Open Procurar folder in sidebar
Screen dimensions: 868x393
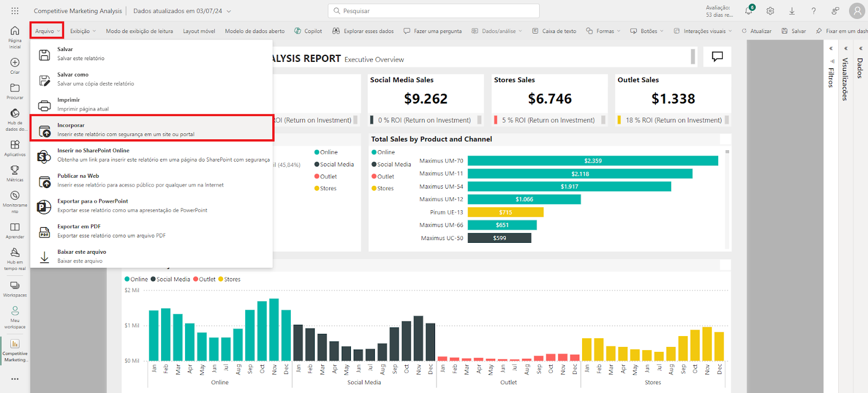15,91
